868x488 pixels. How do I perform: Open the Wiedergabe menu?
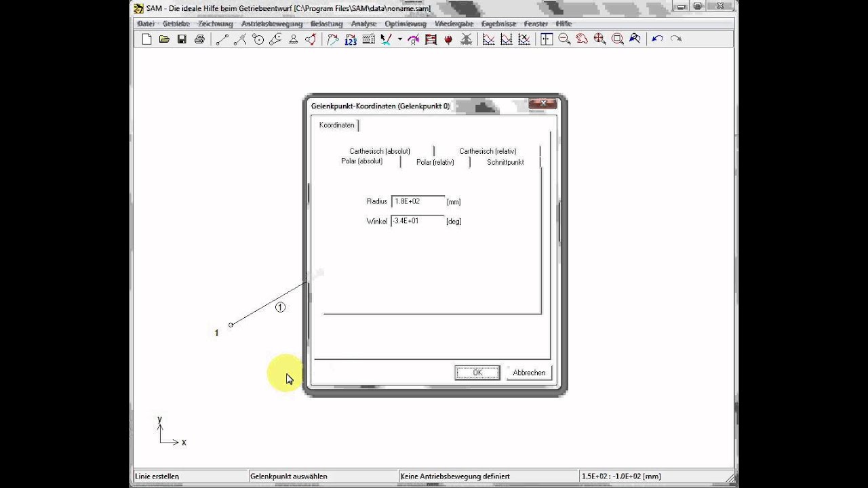pyautogui.click(x=454, y=24)
